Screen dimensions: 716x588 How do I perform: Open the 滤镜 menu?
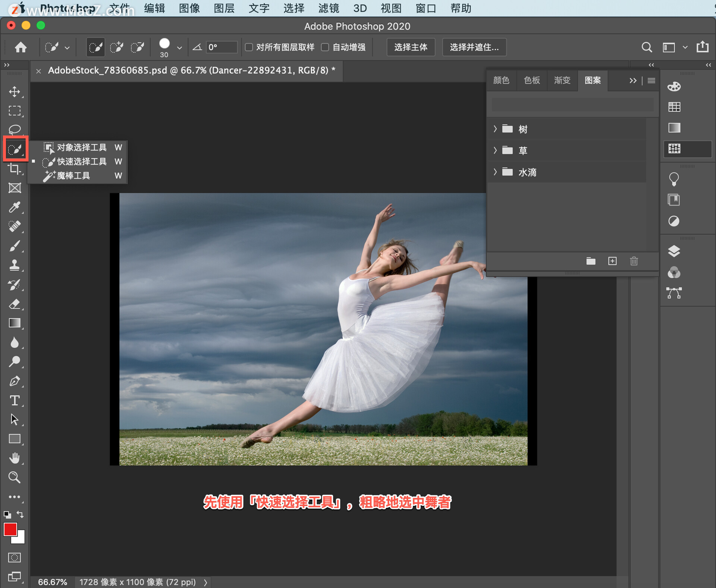(328, 8)
